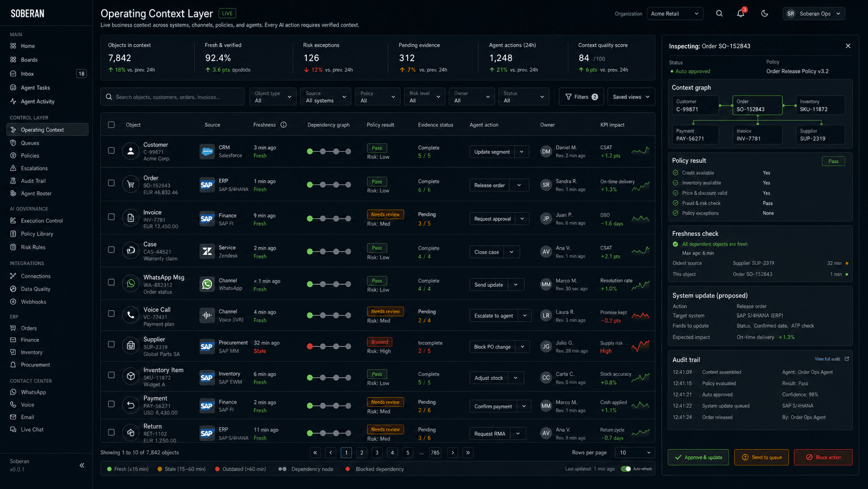
Task: Open full audit external link icon
Action: pos(847,359)
